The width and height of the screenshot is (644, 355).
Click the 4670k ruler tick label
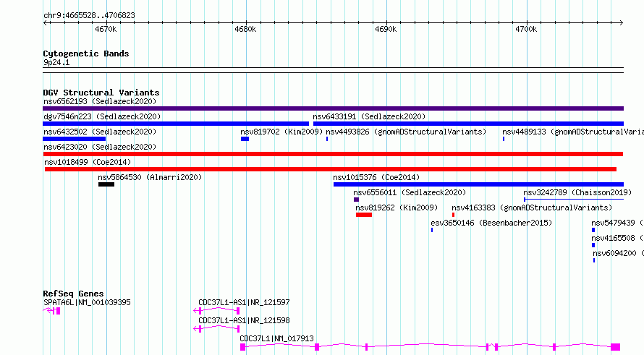tap(106, 29)
